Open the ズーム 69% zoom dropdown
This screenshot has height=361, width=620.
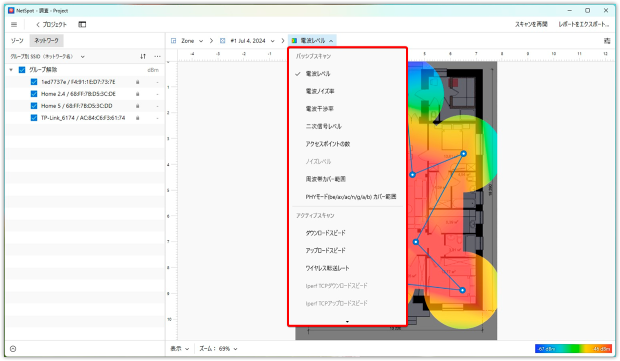[218, 349]
